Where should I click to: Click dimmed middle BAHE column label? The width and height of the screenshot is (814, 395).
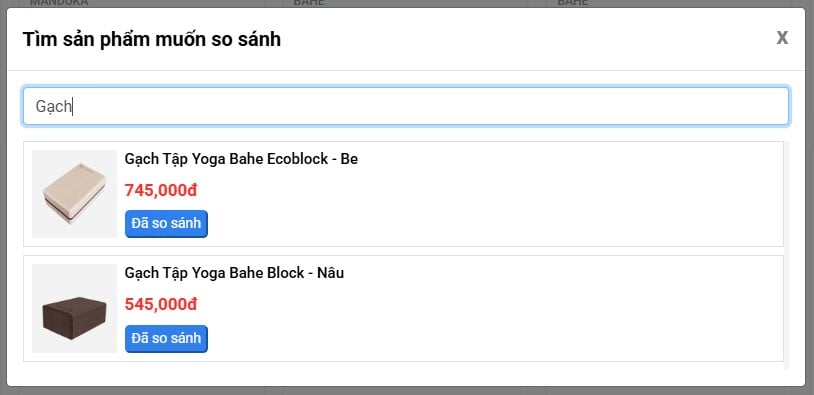(309, 3)
